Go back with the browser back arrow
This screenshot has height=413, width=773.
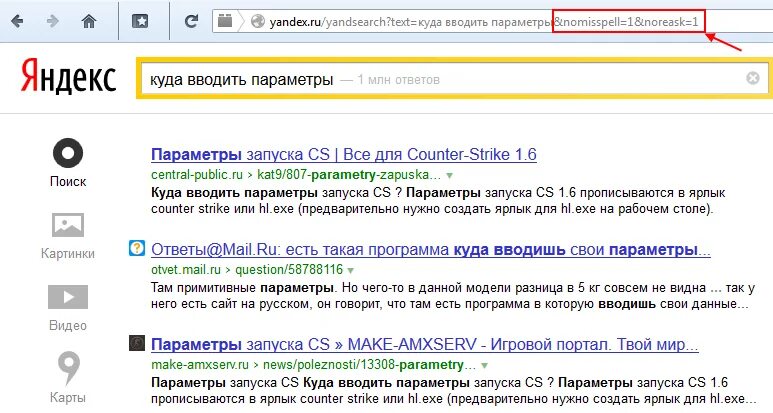click(x=17, y=21)
